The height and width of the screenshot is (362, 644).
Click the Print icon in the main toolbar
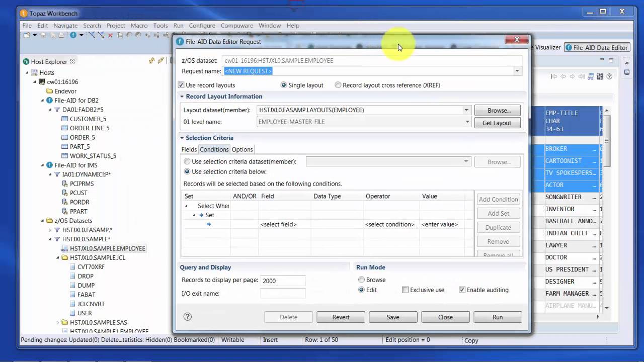(61, 35)
